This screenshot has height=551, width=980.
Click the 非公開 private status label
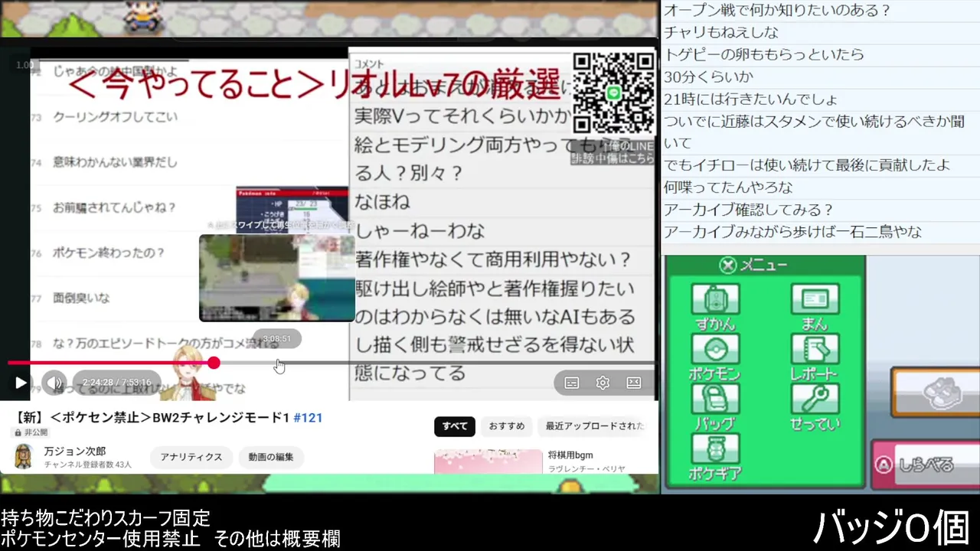(x=31, y=432)
